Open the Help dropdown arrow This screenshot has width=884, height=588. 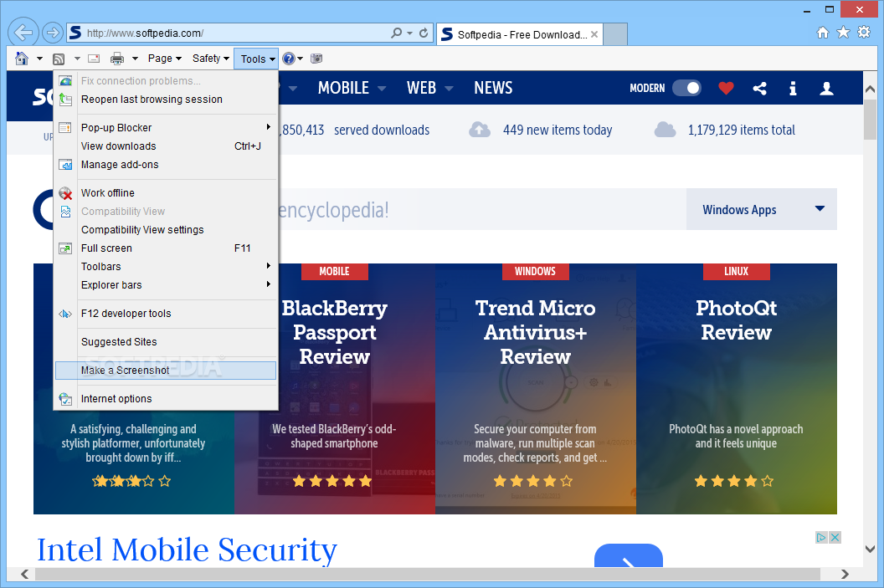[x=301, y=59]
